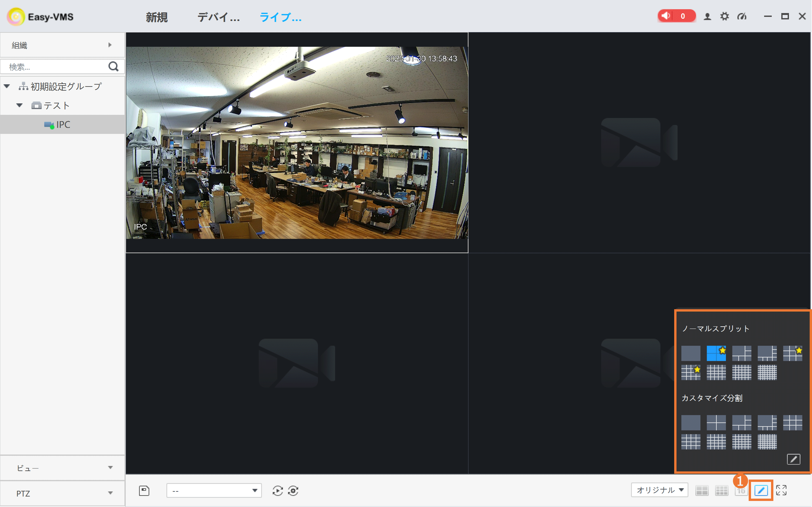Screen dimensions: 812x507
Task: Choose the 8-window layout under カスタマイズ分割
Action: pyautogui.click(x=767, y=423)
